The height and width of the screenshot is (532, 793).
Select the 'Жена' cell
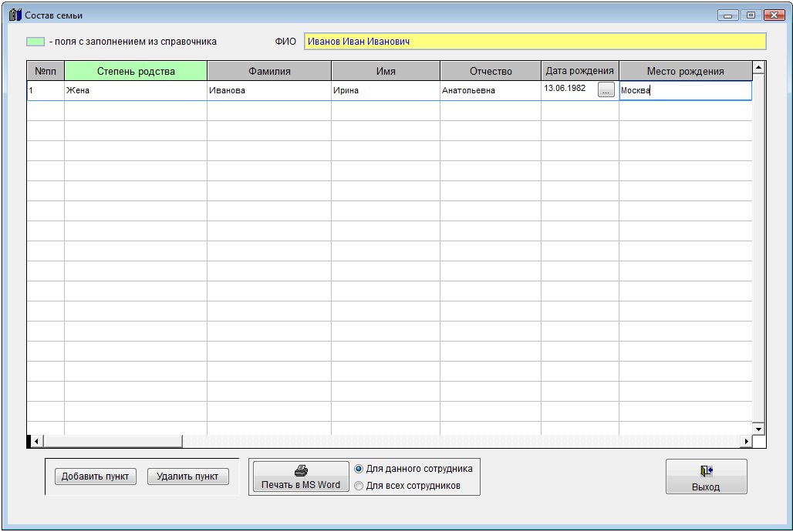136,90
